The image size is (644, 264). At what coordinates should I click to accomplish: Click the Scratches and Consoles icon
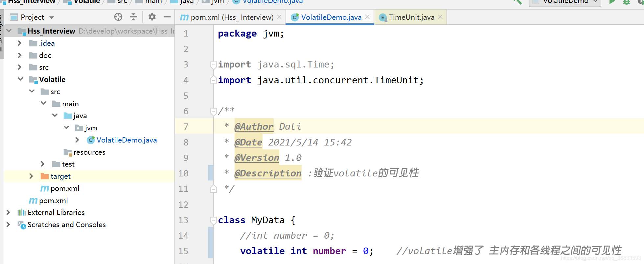coord(22,225)
